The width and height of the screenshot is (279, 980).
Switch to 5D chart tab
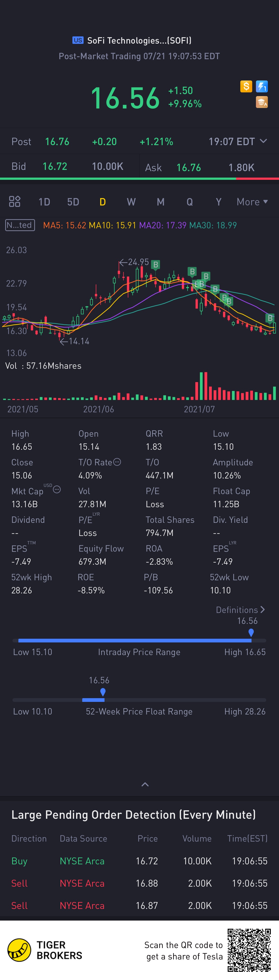tap(73, 202)
